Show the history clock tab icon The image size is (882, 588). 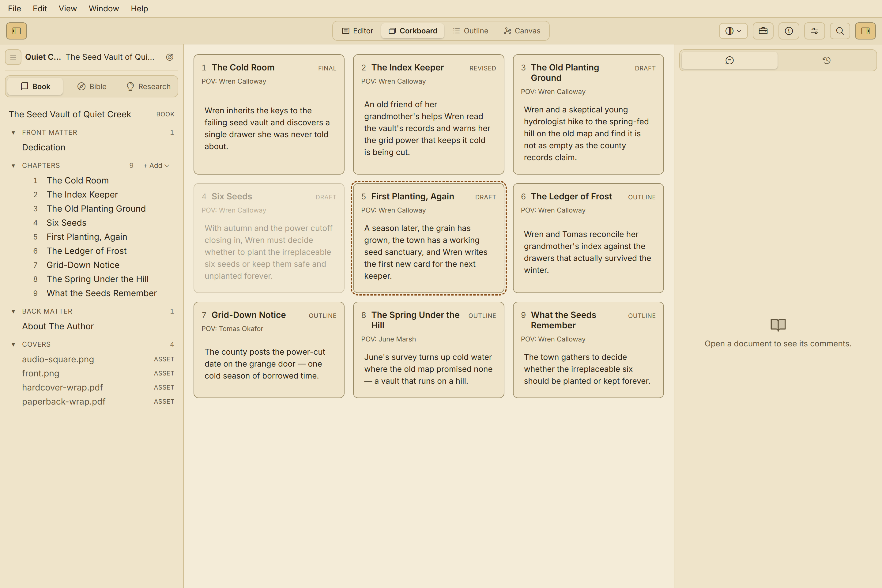click(x=827, y=60)
